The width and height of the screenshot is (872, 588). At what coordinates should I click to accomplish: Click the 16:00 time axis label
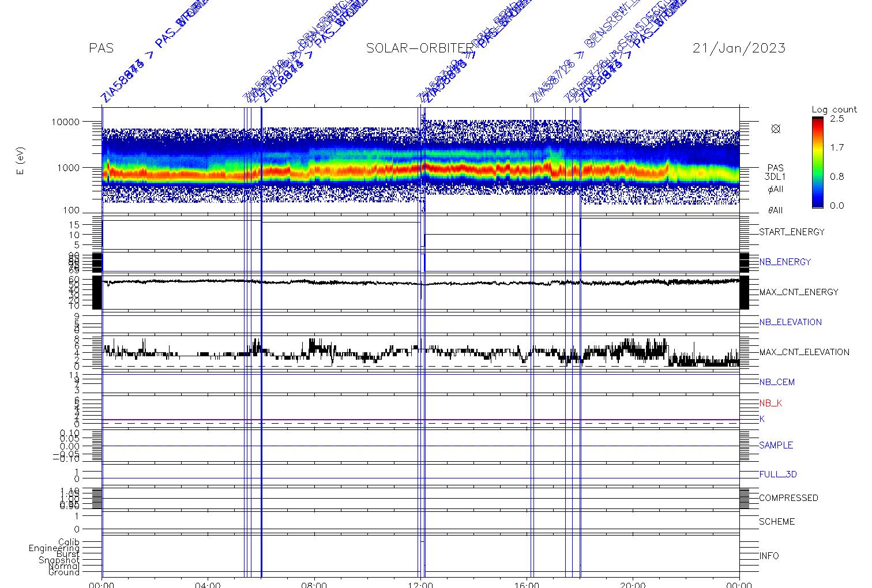(x=527, y=584)
